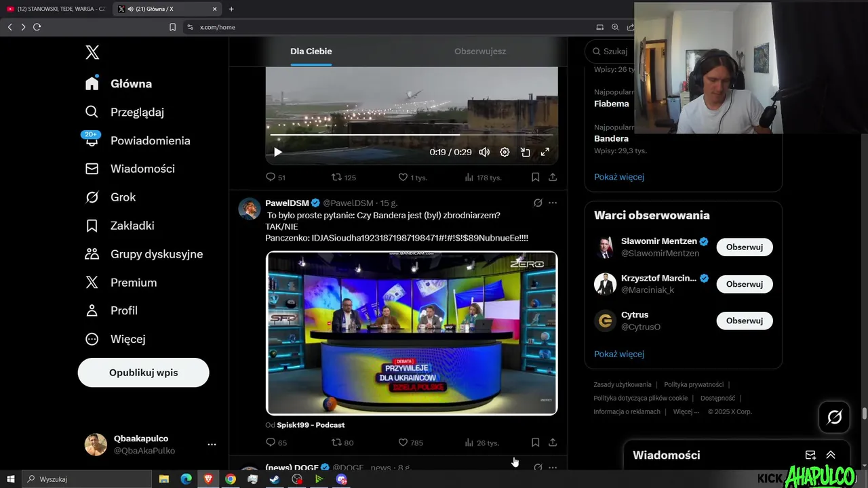
Task: Open Steam from the taskbar
Action: click(x=275, y=479)
